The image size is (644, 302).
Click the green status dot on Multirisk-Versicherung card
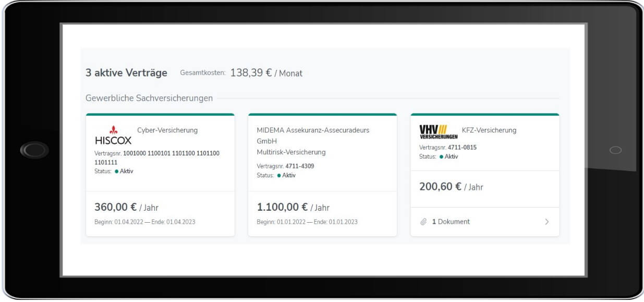[279, 176]
